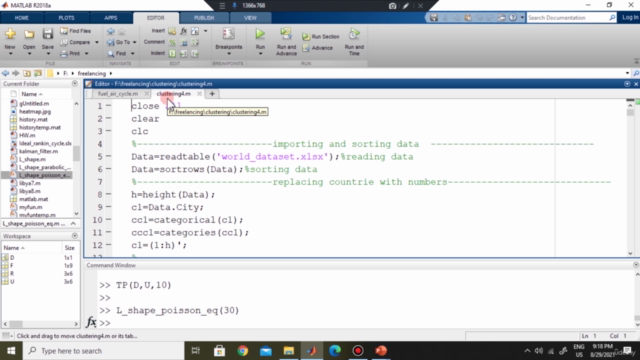
Task: Click the Help question mark icon
Action: (x=513, y=18)
